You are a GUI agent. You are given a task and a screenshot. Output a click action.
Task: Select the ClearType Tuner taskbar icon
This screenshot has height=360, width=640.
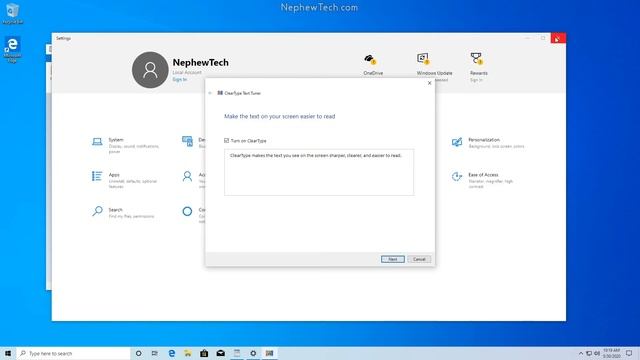coord(269,353)
